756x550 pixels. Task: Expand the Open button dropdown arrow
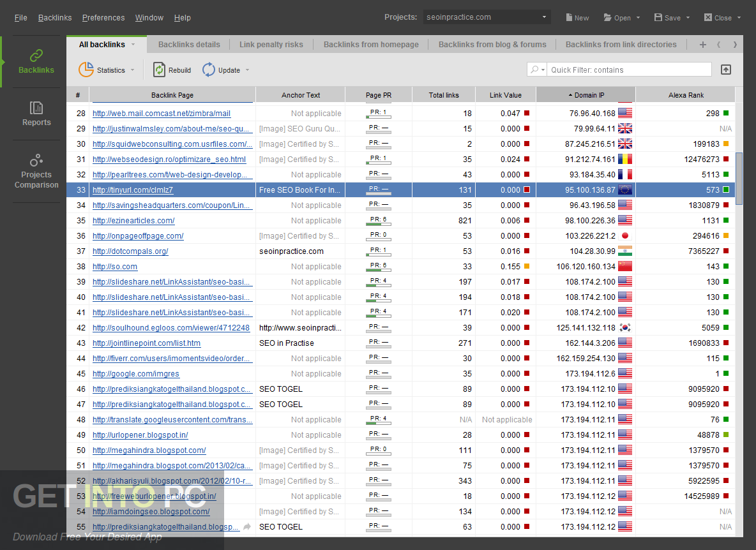coord(638,18)
